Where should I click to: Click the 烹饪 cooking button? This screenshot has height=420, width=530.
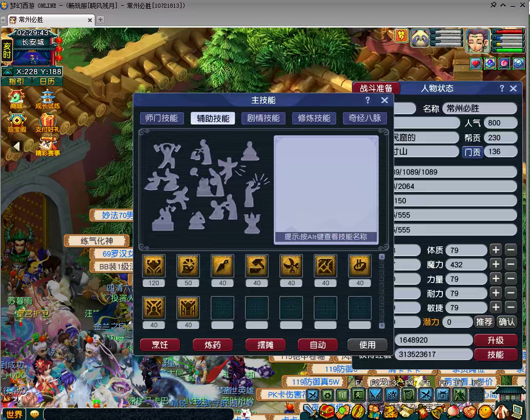(160, 345)
